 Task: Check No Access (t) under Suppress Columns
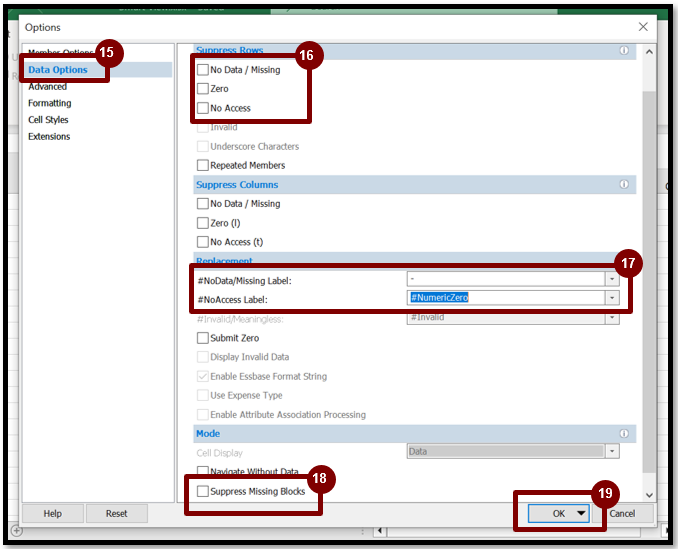[202, 242]
